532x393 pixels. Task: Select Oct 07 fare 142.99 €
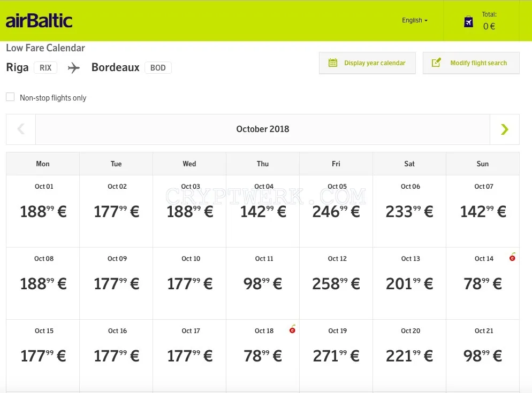482,211
